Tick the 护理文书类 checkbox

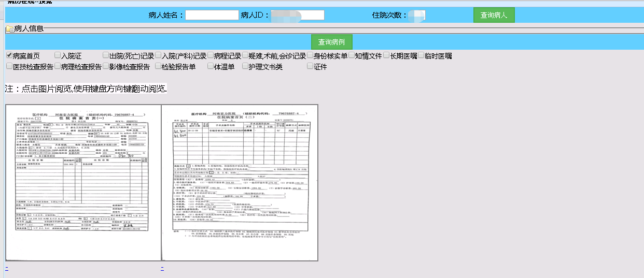pyautogui.click(x=245, y=66)
